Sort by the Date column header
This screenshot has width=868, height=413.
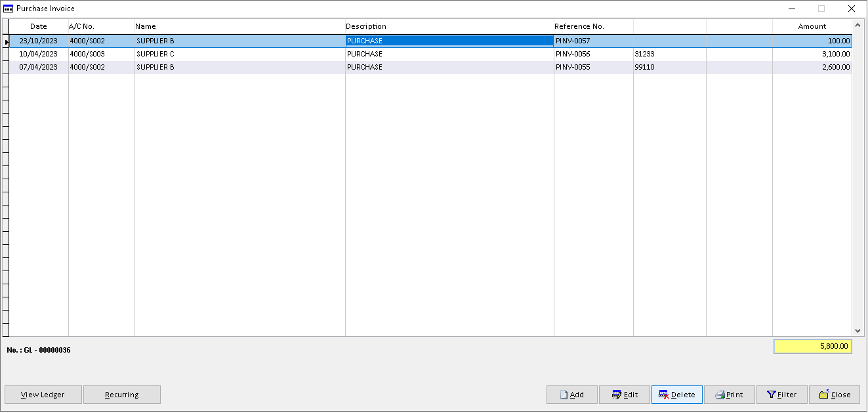(x=39, y=26)
